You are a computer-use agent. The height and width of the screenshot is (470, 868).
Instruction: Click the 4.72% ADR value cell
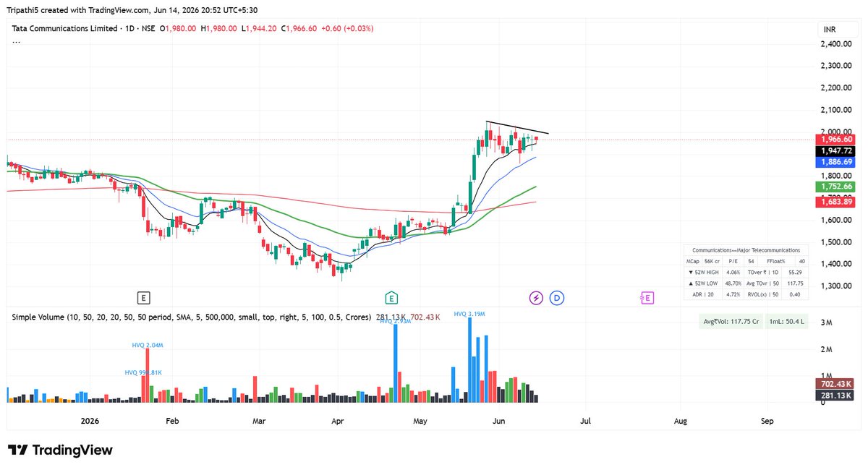tap(733, 294)
